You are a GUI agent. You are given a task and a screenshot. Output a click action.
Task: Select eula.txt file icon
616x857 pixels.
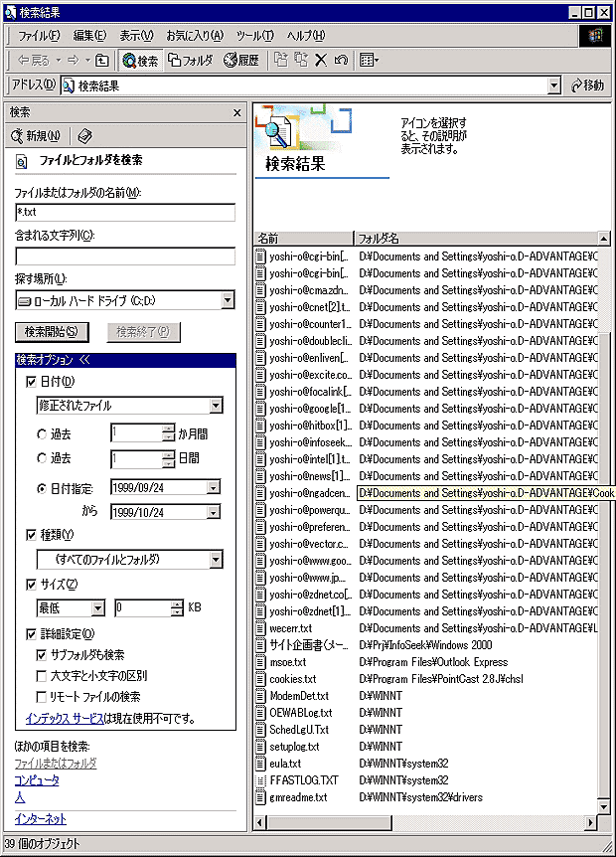(260, 764)
